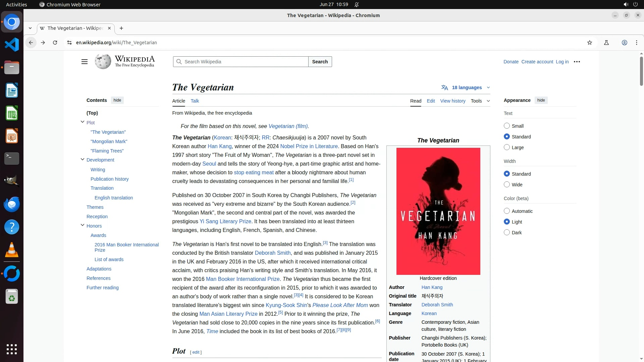Launch VLC from the Ubuntu dock
Image resolution: width=644 pixels, height=362 pixels.
[x=12, y=250]
